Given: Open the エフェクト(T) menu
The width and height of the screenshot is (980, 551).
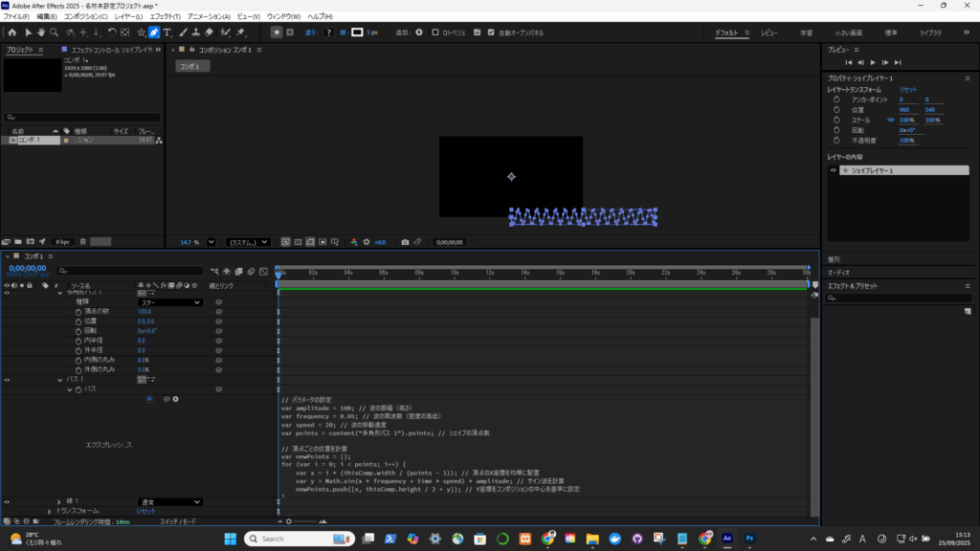Looking at the screenshot, I should [x=165, y=16].
